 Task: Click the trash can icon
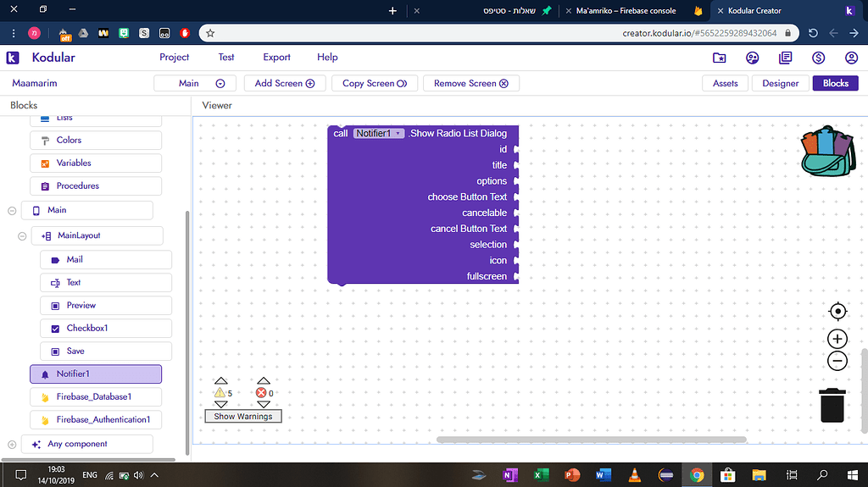[832, 405]
